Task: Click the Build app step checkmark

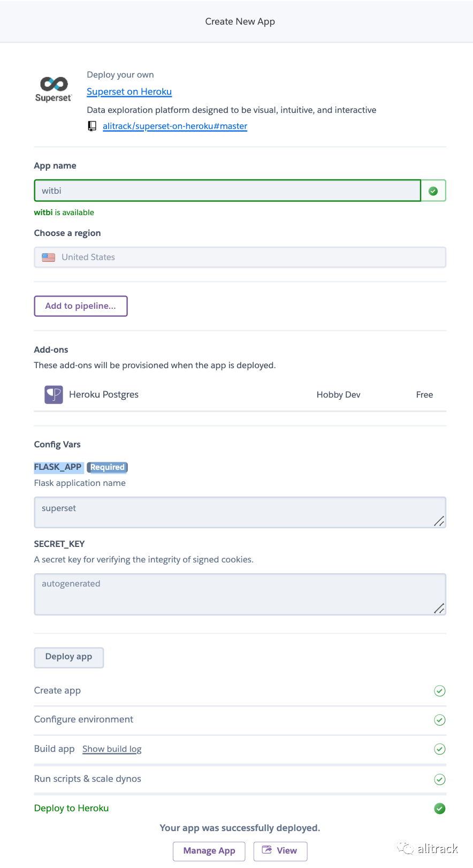Action: [x=440, y=749]
